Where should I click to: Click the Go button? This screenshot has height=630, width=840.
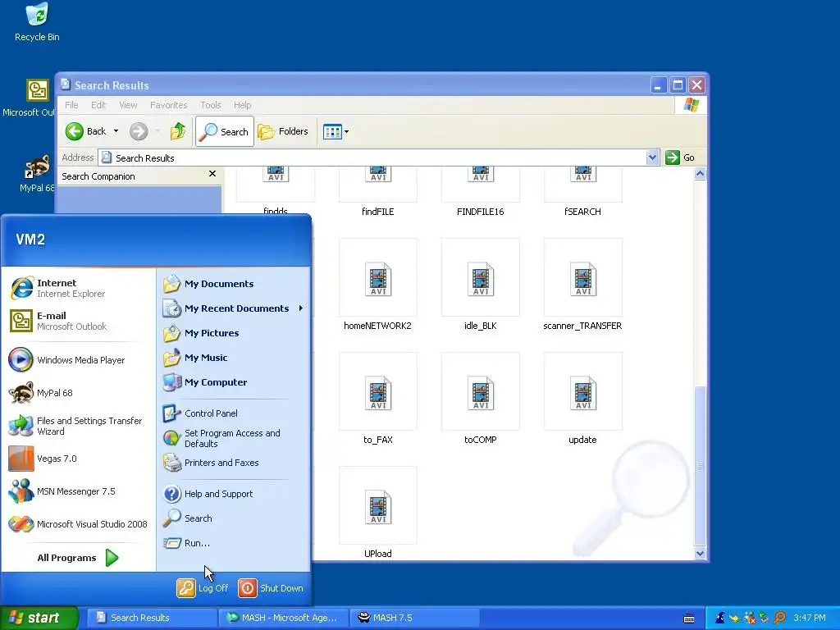(x=680, y=157)
